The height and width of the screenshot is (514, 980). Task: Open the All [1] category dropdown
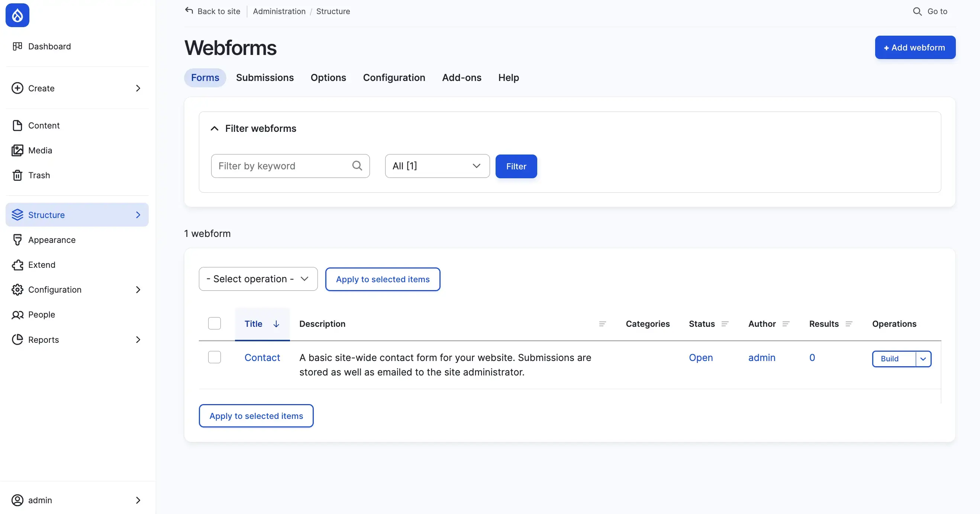click(437, 166)
